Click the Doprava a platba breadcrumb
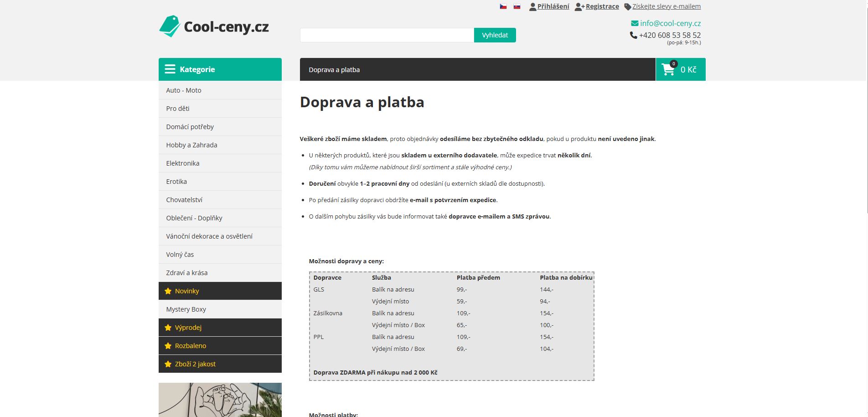 pyautogui.click(x=334, y=70)
